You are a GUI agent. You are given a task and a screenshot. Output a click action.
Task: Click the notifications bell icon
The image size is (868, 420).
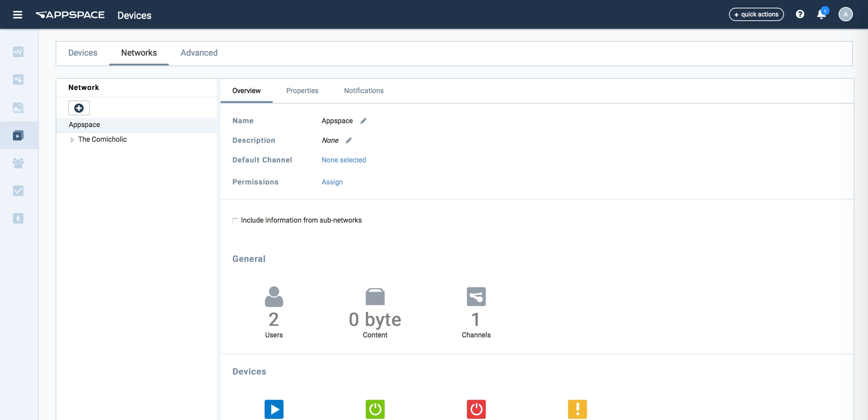pyautogui.click(x=821, y=15)
